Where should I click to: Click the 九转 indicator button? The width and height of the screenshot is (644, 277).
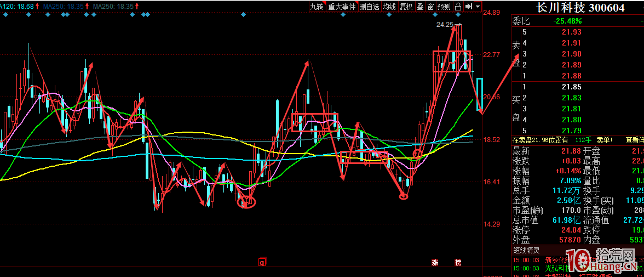317,7
